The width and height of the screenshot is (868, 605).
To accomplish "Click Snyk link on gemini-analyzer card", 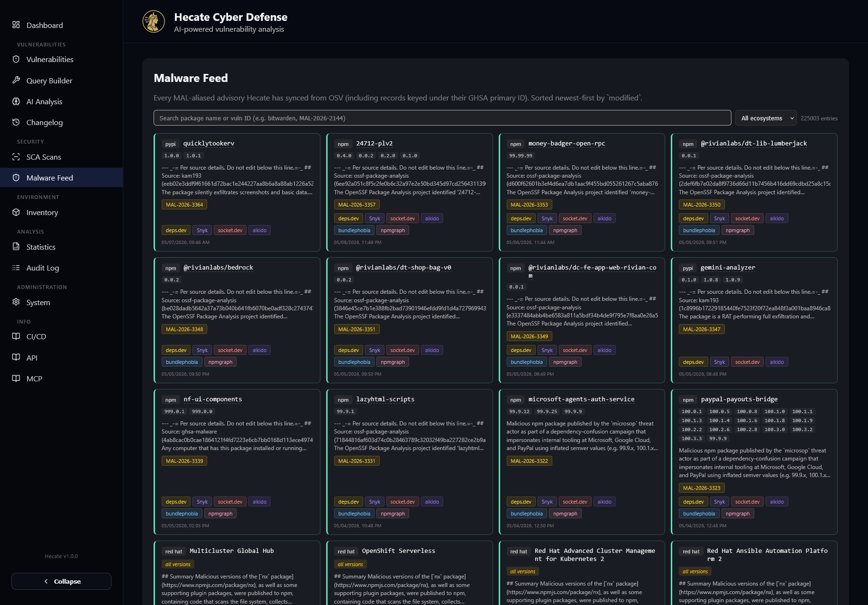I will [x=720, y=362].
